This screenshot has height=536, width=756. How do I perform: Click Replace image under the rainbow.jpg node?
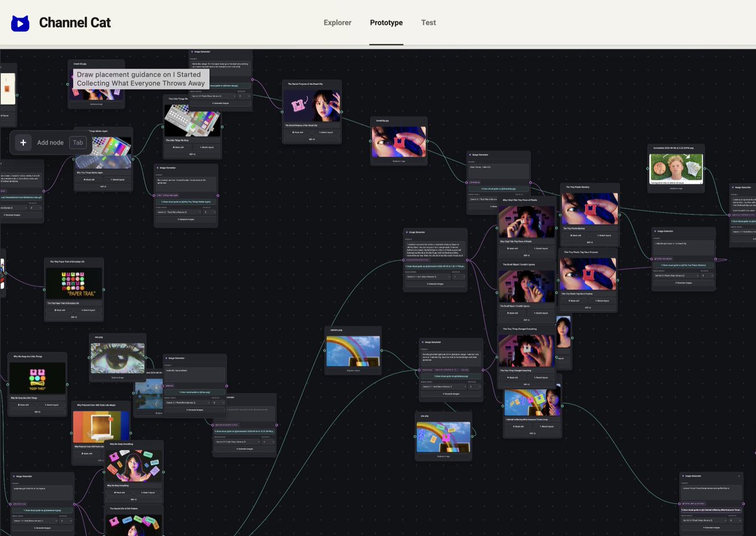tap(353, 370)
